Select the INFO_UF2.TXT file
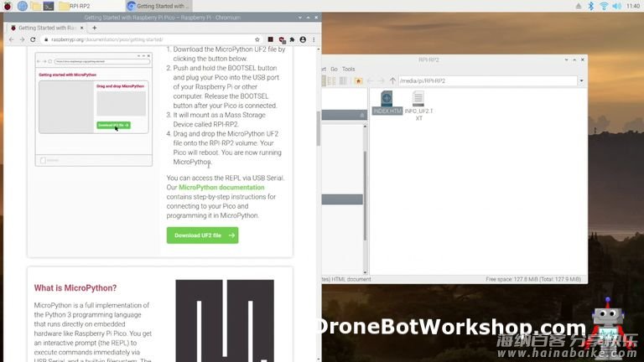644x362 pixels. click(418, 106)
